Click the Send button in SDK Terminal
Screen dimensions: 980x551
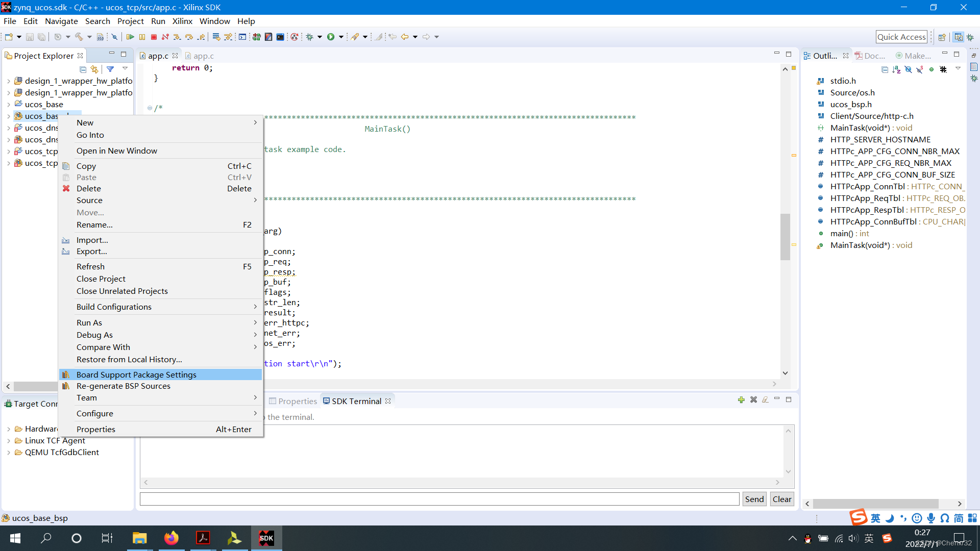point(754,499)
